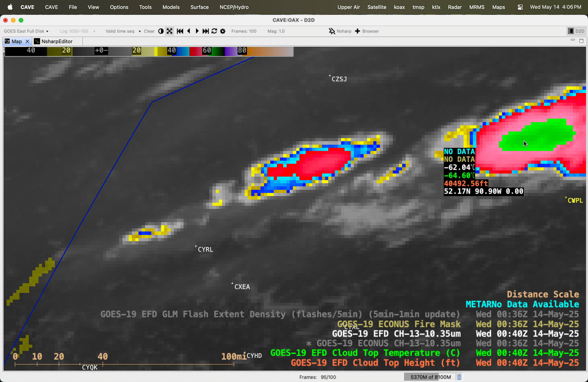Toggle GOES-19 ECONUS CH-13-10.35um legend
The height and width of the screenshot is (382, 588).
442,343
